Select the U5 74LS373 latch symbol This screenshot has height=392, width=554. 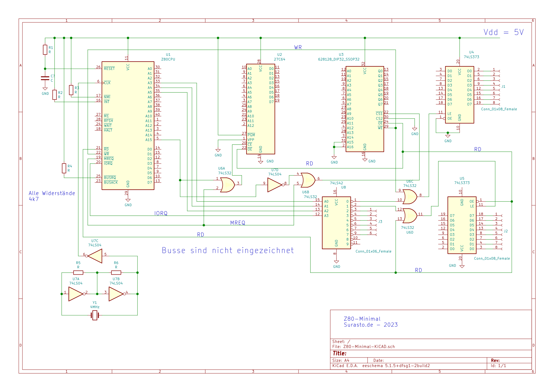coord(462,225)
